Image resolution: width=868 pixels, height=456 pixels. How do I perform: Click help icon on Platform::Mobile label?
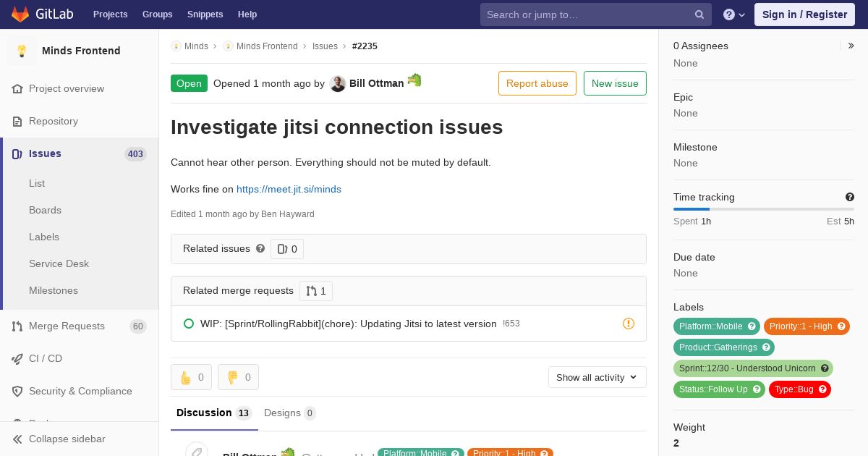coord(752,326)
